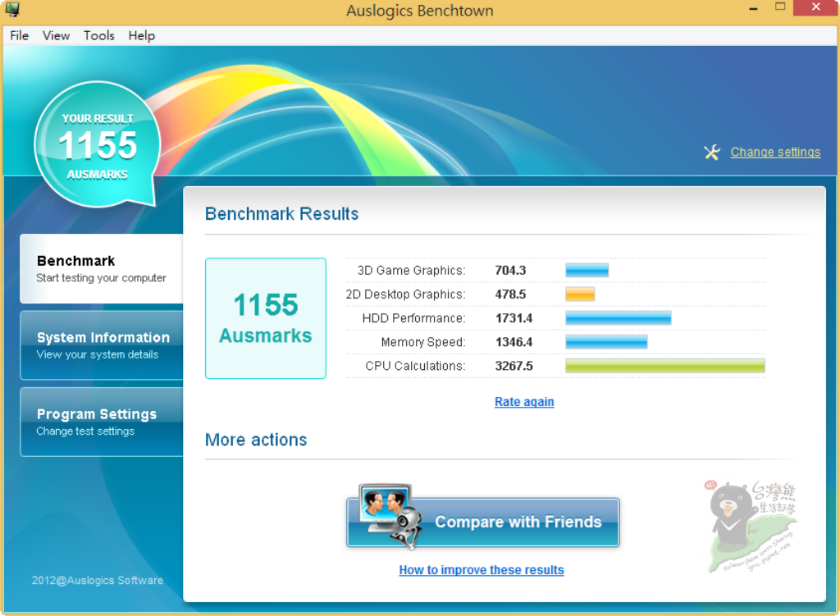Viewport: 840px width, 616px height.
Task: Click the HDD Performance score bar
Action: 619,318
